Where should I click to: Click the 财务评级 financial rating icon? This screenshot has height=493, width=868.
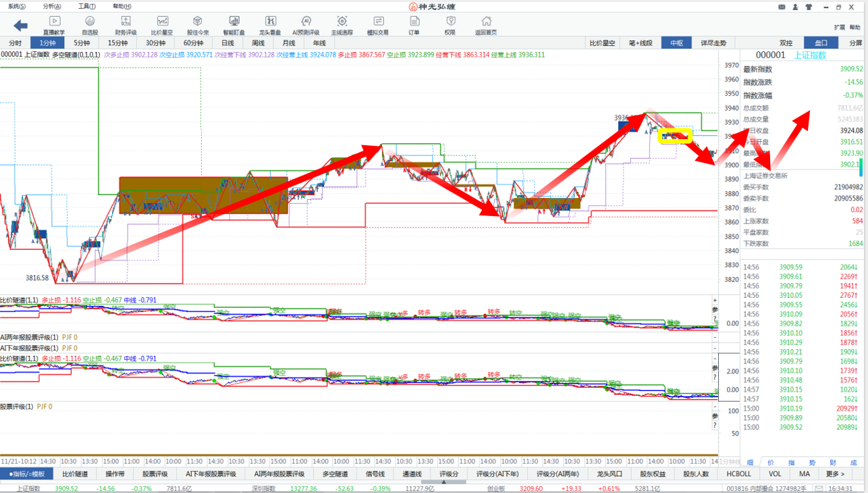pos(126,26)
